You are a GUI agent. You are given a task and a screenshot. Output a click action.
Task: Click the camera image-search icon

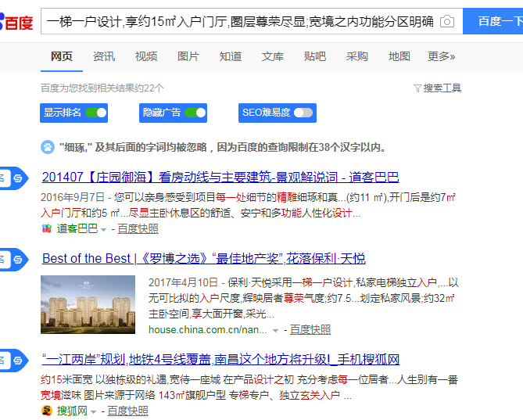447,22
